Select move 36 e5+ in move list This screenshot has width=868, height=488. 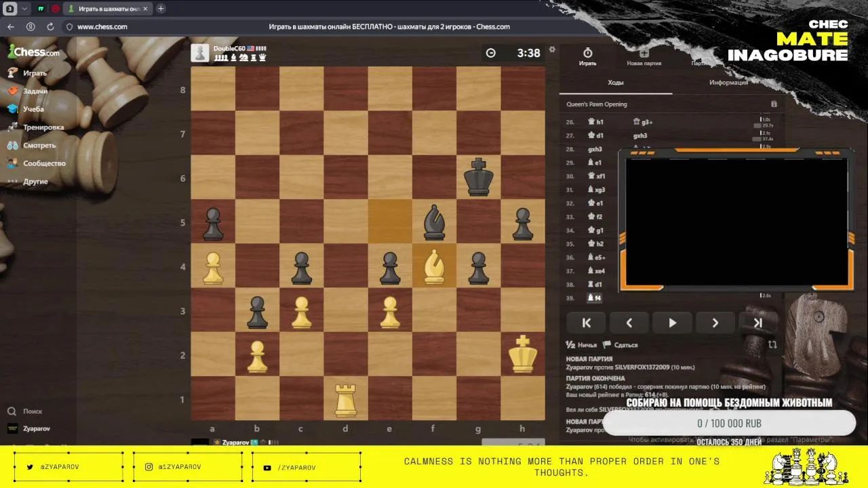(597, 258)
